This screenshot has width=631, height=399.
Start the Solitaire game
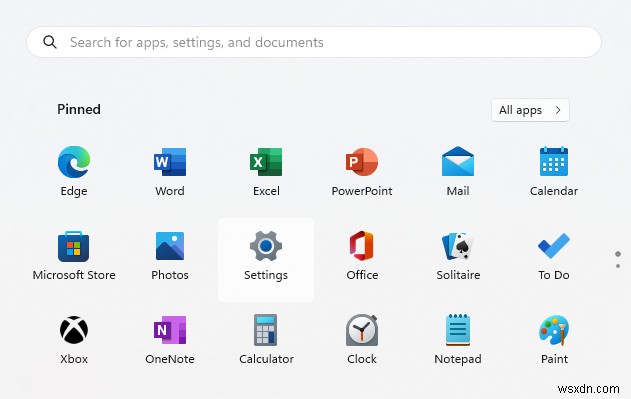(458, 246)
